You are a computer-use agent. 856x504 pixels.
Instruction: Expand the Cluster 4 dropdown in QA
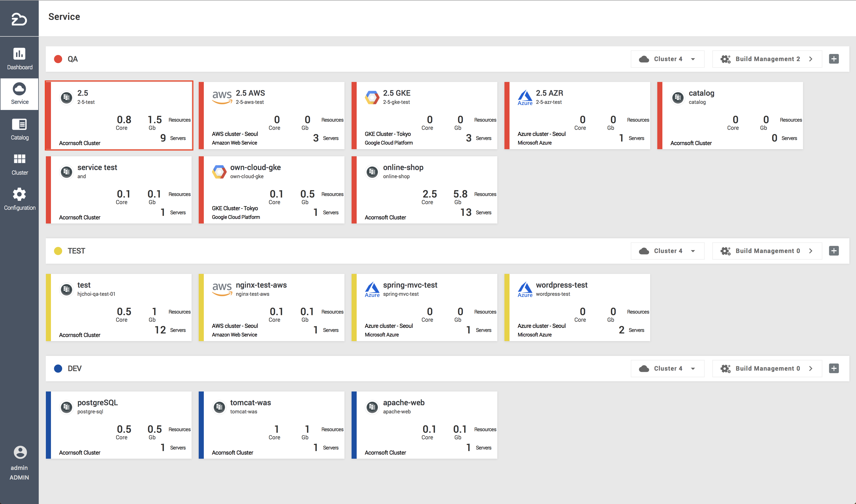(x=667, y=59)
